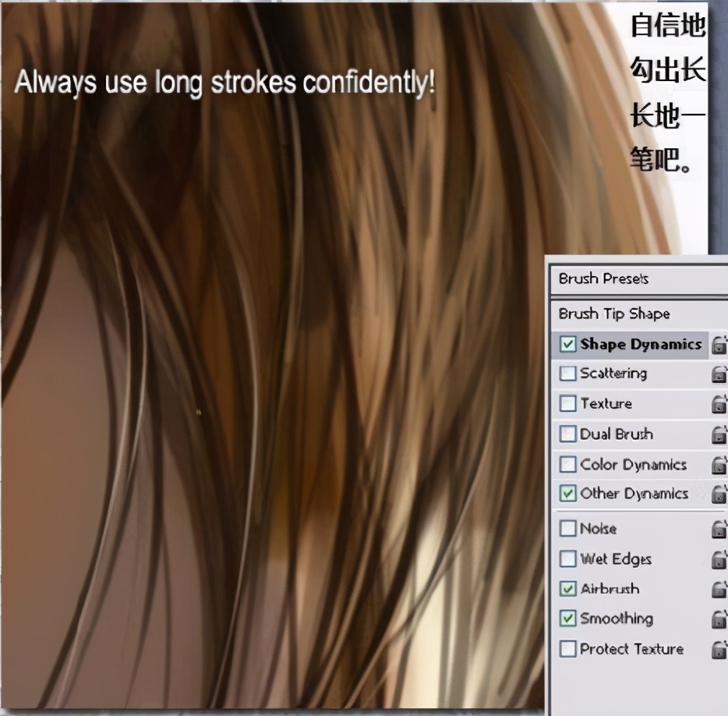Click the Noise label text
The width and height of the screenshot is (728, 716).
598,528
